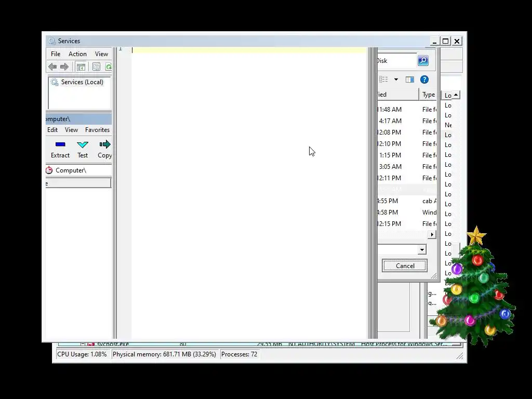Click the CPU Usage status entry

click(82, 354)
